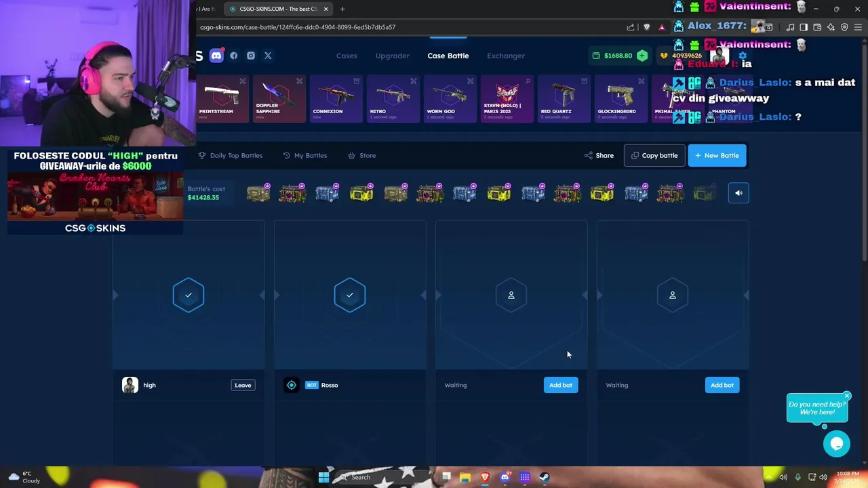Click the green add funds plus icon
Screen dimensions: 868x488
click(x=642, y=56)
